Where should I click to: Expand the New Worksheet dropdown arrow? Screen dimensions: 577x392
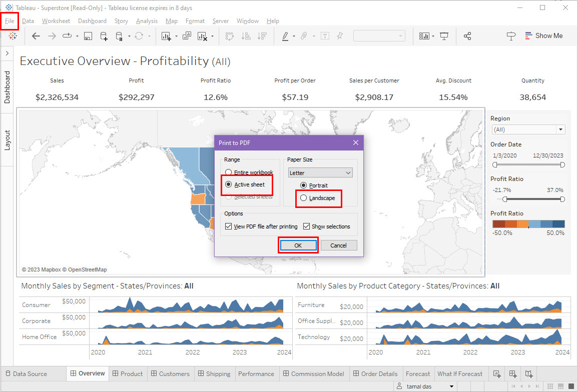[x=176, y=36]
